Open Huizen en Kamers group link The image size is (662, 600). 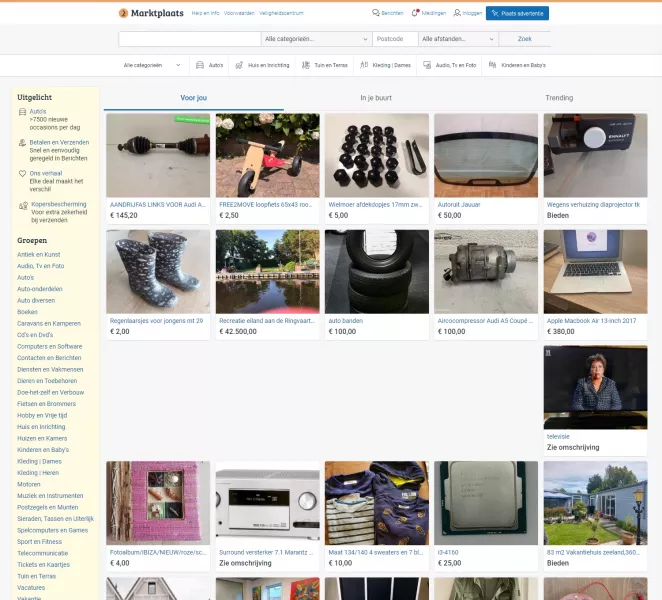[x=42, y=439]
